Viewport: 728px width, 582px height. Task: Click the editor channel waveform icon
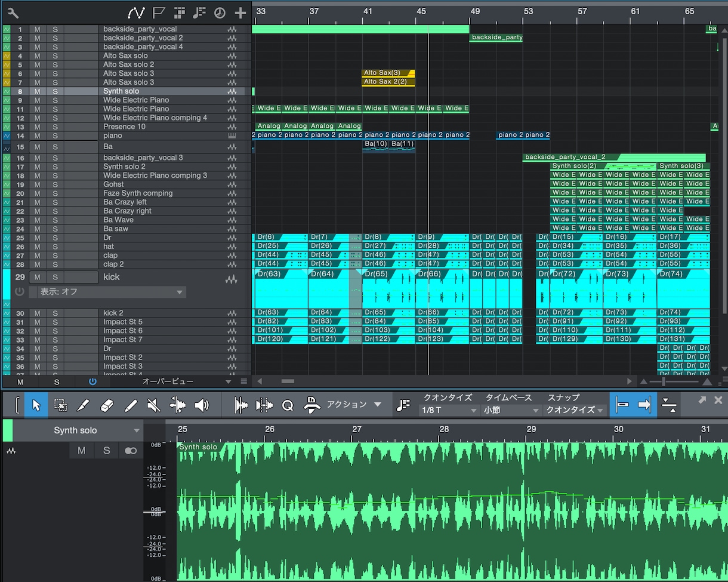click(11, 451)
